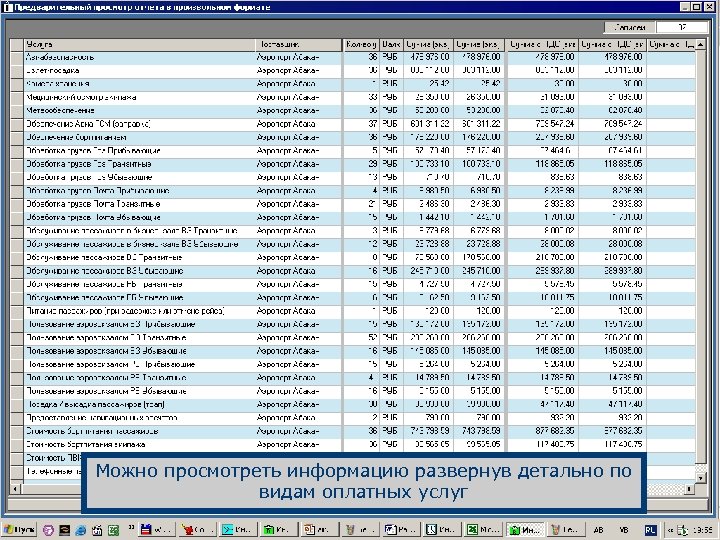Image resolution: width=720 pixels, height=540 pixels.
Task: Click quantity 37 in Авиа ГСМ row
Action: click(x=361, y=124)
